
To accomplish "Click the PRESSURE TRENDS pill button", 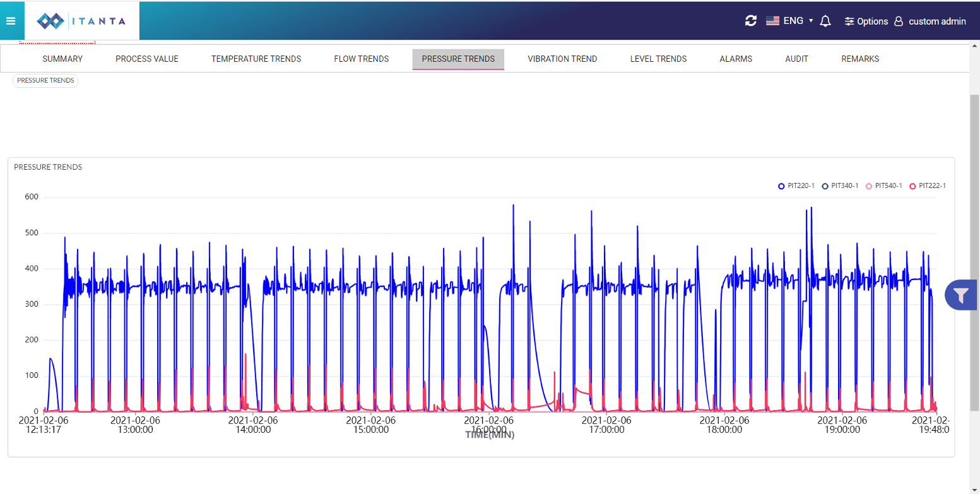I will [45, 81].
